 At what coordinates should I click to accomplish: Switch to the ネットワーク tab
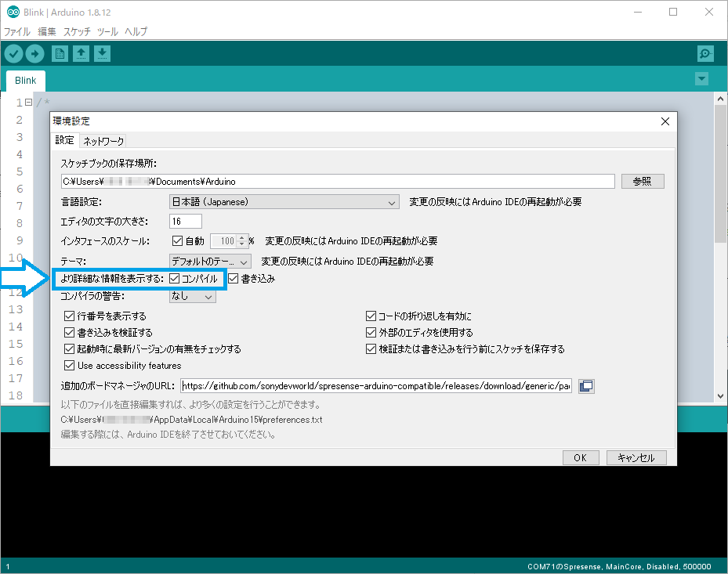pos(103,141)
